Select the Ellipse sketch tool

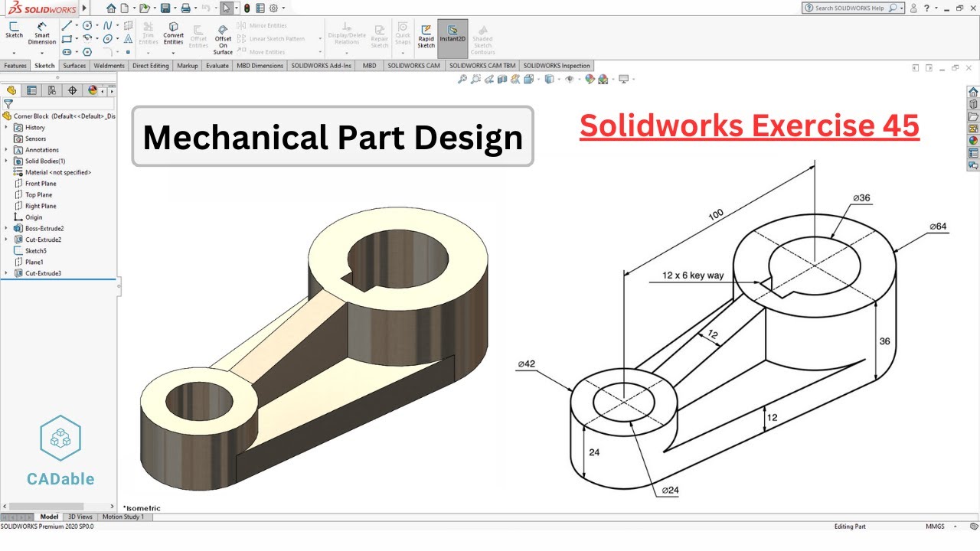point(108,38)
